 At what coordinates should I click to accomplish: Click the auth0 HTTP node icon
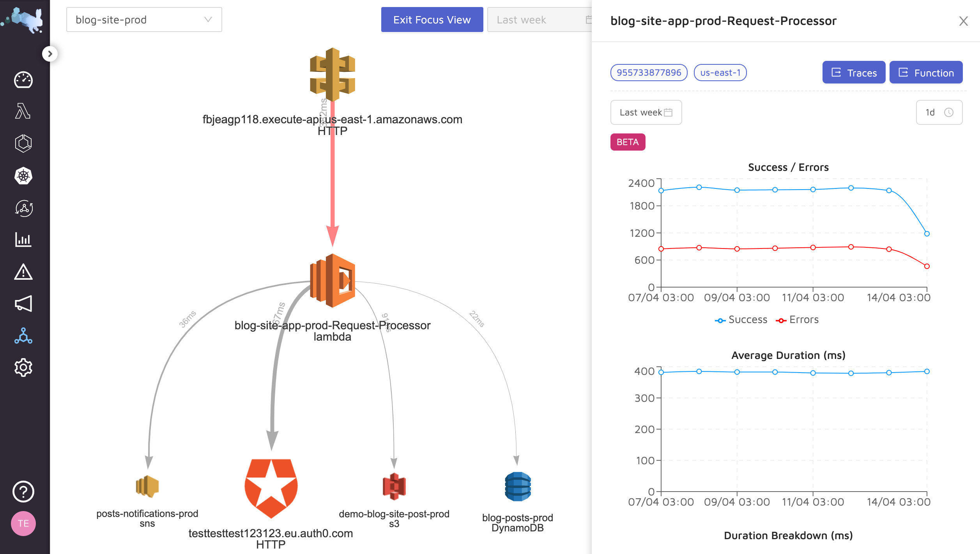click(x=271, y=488)
